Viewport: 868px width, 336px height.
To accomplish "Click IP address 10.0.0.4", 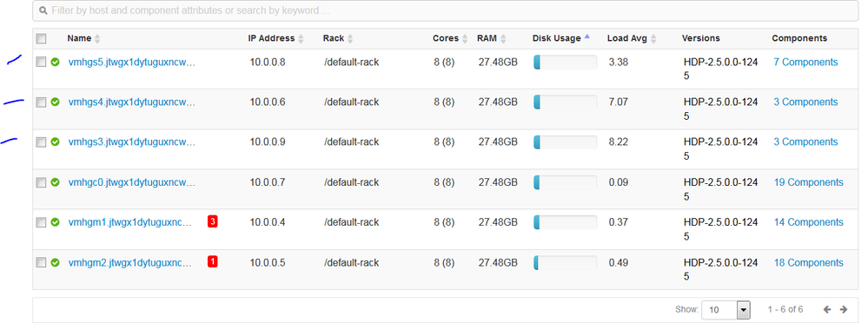I will (x=268, y=222).
